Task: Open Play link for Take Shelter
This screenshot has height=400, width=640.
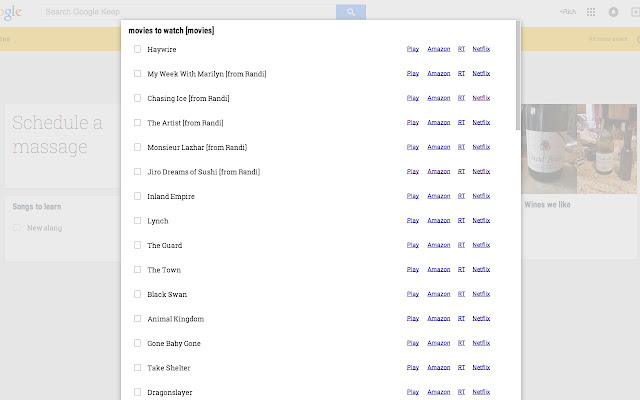Action: 413,367
